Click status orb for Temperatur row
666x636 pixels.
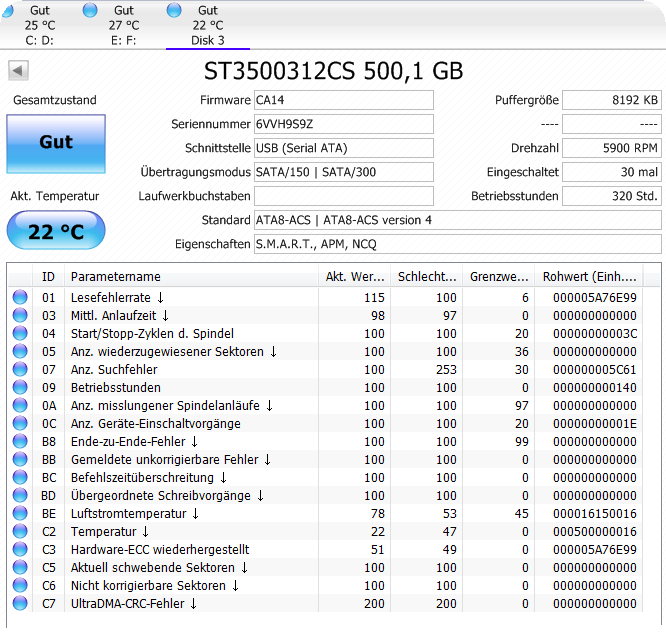click(20, 532)
